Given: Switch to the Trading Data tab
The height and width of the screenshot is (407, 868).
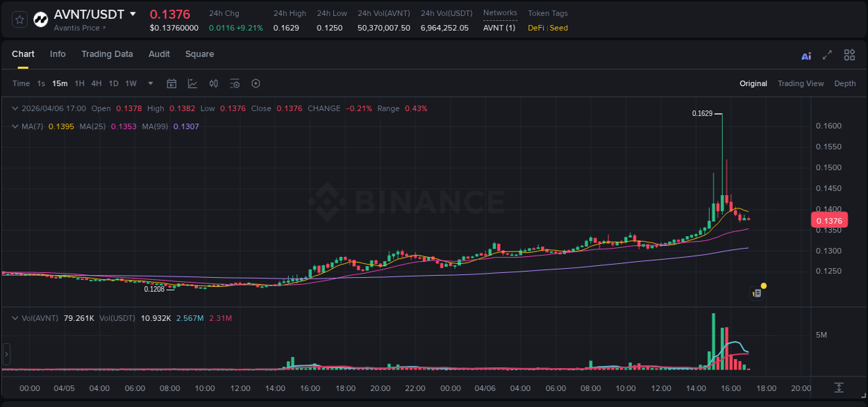Looking at the screenshot, I should pyautogui.click(x=107, y=54).
